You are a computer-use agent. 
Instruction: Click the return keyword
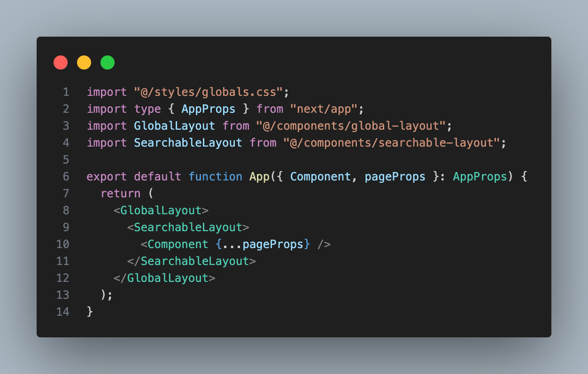click(120, 193)
